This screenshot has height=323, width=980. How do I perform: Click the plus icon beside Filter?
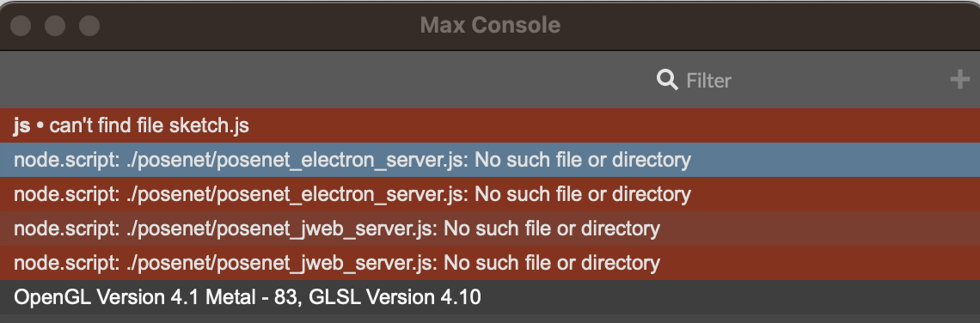point(959,79)
